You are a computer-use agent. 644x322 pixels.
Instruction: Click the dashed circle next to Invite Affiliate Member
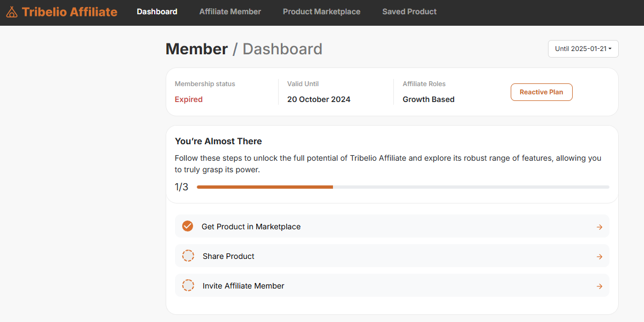click(x=188, y=286)
